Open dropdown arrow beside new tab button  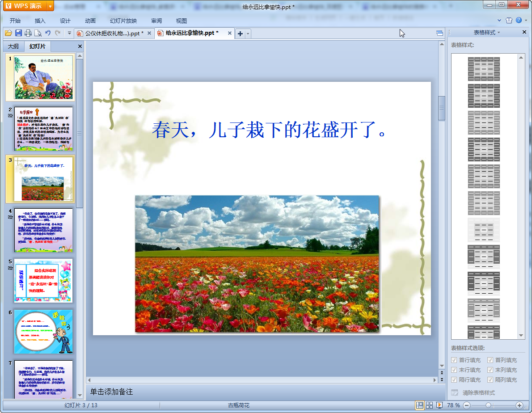[248, 34]
